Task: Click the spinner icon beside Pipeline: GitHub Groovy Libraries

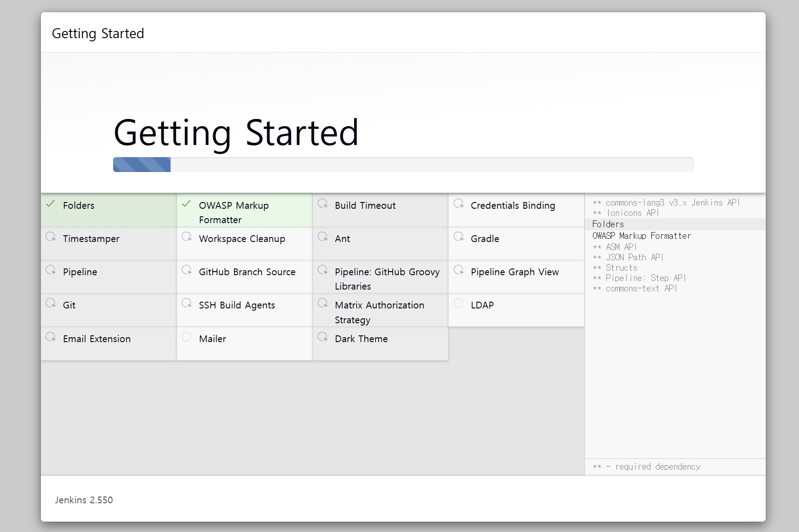Action: pos(323,270)
